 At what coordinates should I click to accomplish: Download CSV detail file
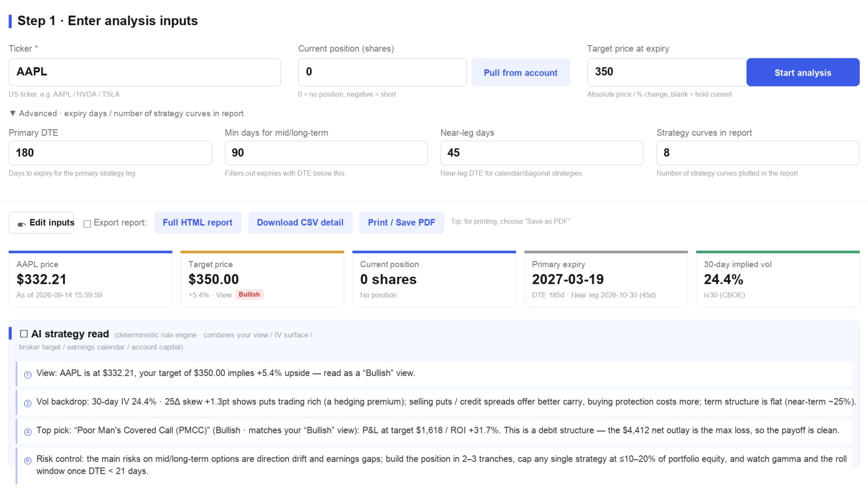pos(300,223)
